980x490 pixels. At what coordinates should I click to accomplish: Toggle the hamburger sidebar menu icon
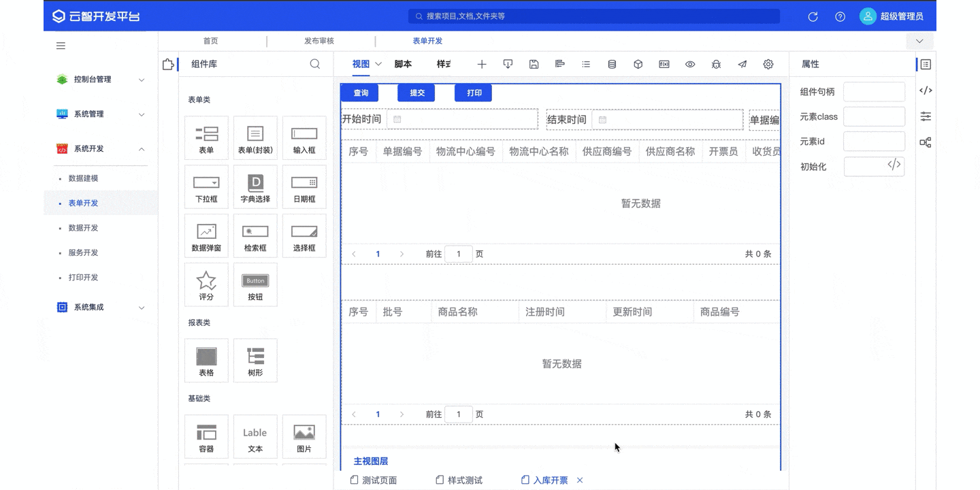click(x=61, y=46)
